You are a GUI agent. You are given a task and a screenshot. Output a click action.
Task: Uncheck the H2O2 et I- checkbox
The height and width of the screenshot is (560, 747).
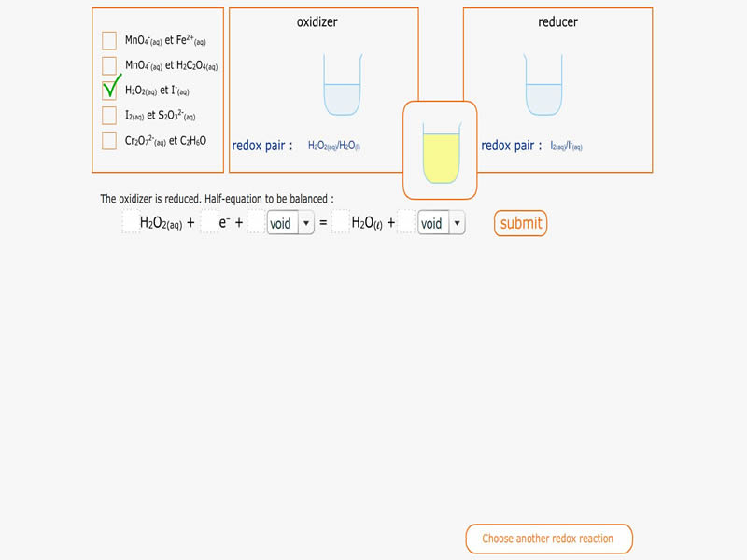(109, 91)
